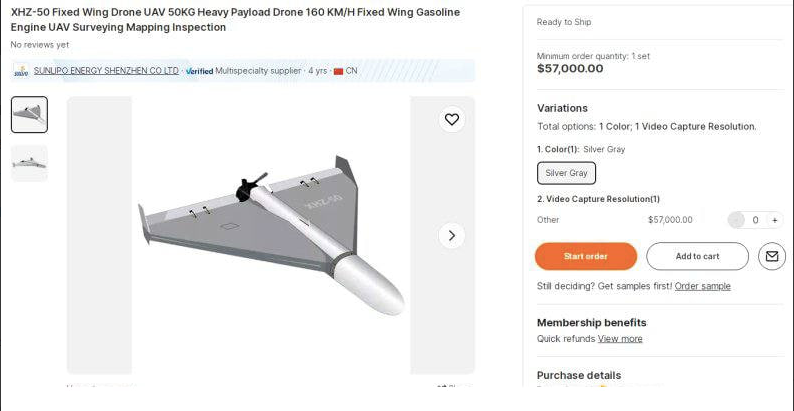This screenshot has width=794, height=411.
Task: Click the main drone product image
Action: click(271, 235)
